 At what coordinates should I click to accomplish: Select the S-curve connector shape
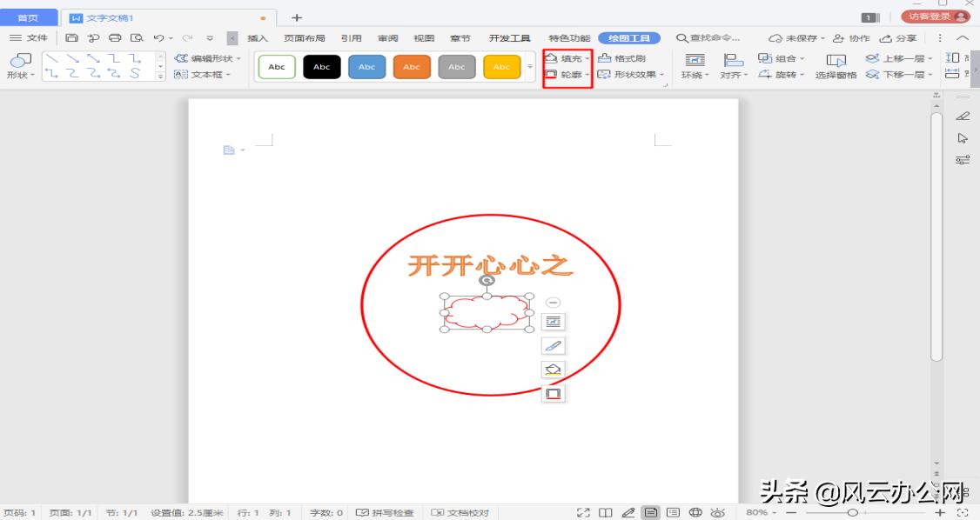135,73
